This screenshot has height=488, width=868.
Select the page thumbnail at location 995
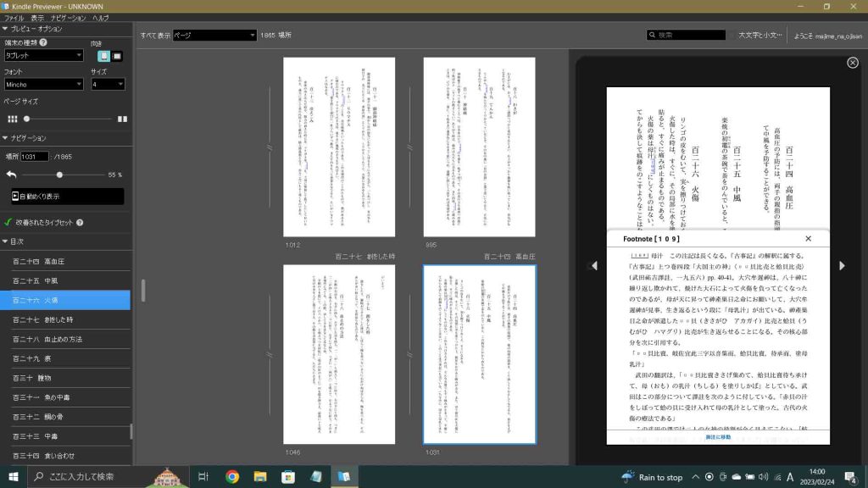pos(480,147)
